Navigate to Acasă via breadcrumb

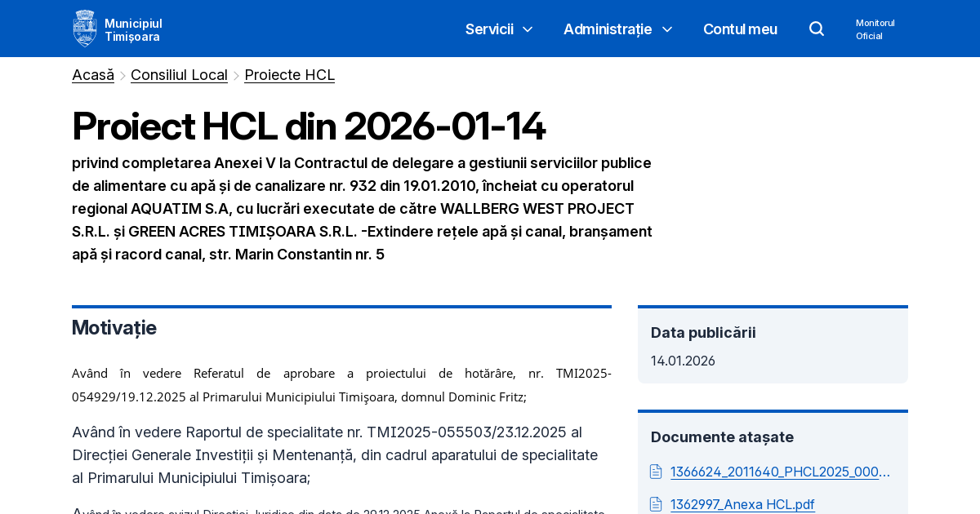[x=92, y=74]
